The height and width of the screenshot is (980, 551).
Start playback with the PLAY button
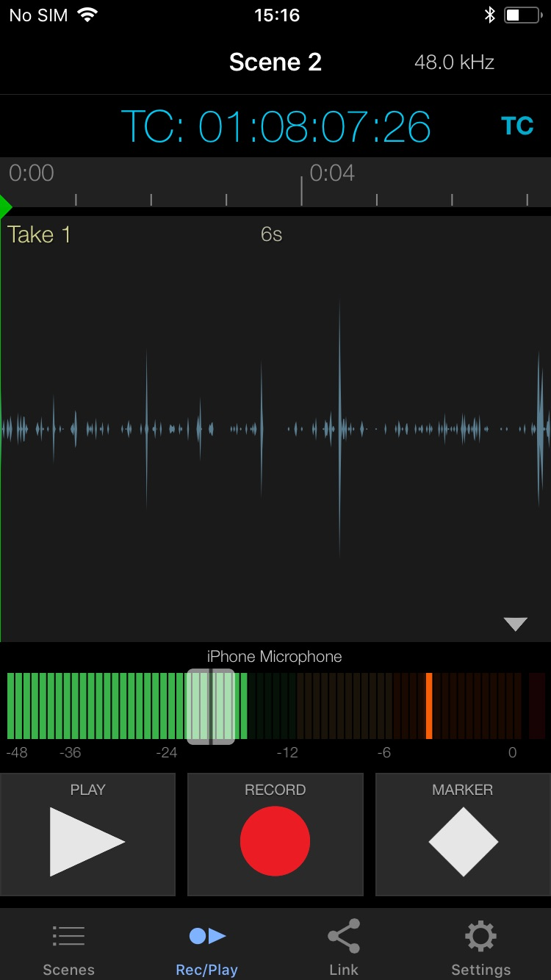[87, 834]
